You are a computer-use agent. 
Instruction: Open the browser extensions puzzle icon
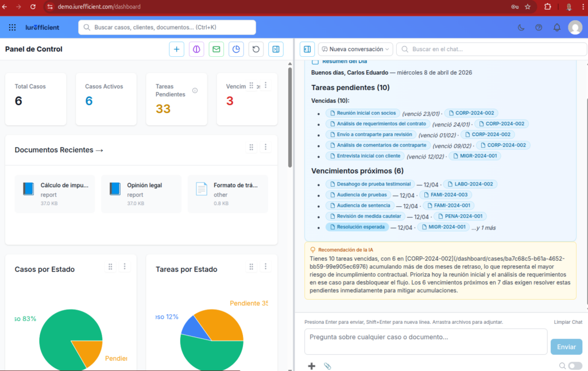tap(547, 7)
